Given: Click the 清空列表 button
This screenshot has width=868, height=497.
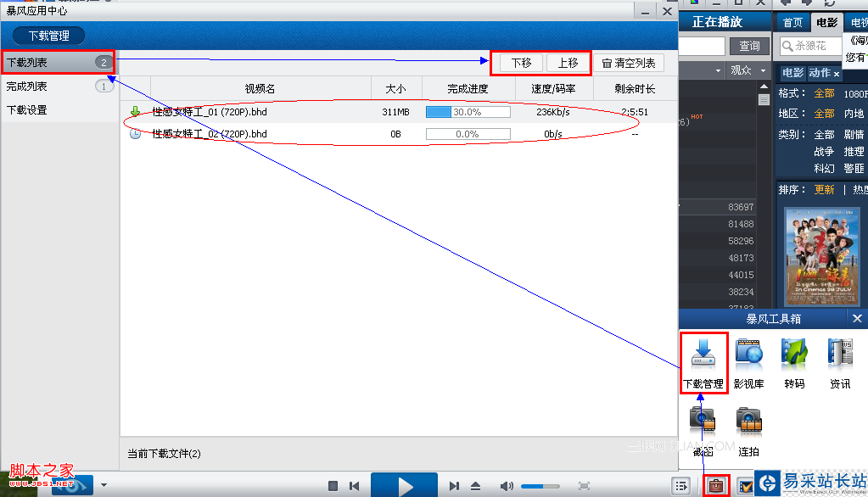Looking at the screenshot, I should [x=629, y=63].
